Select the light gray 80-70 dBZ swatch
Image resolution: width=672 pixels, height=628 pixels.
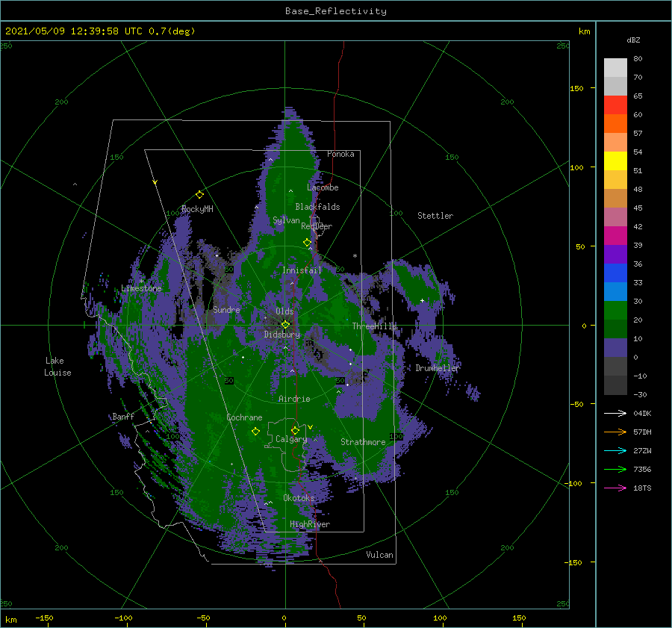(x=615, y=68)
